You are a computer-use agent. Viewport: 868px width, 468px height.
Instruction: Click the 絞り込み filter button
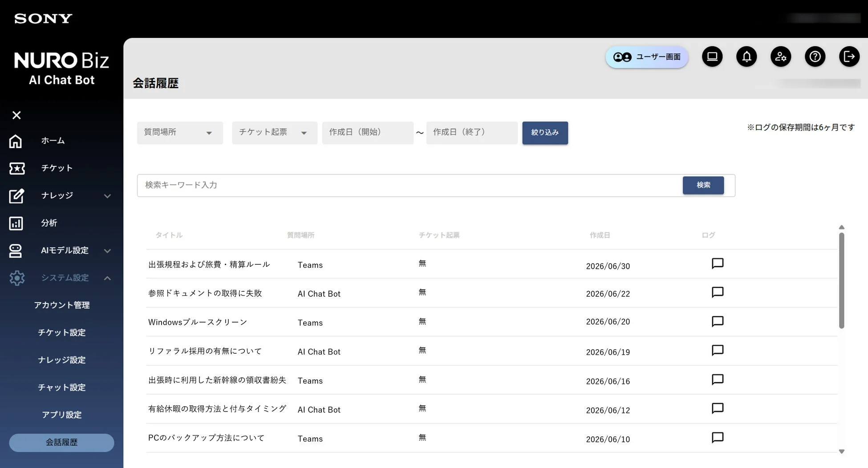pos(545,133)
